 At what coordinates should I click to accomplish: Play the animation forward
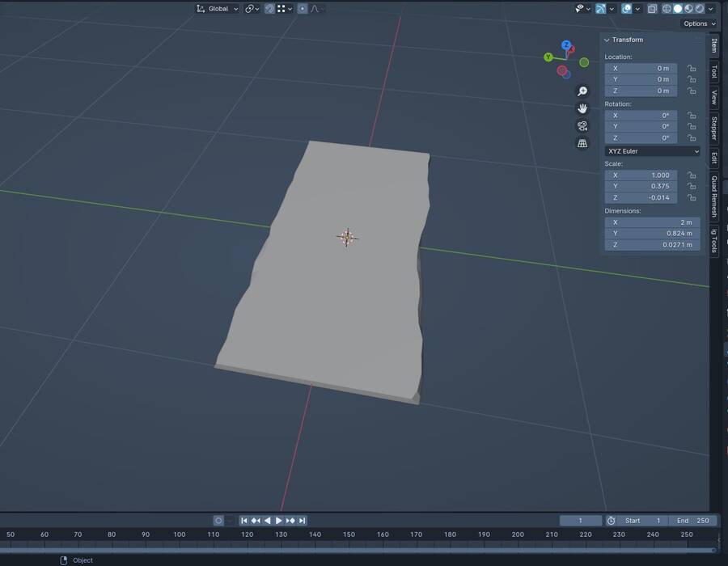pyautogui.click(x=278, y=521)
